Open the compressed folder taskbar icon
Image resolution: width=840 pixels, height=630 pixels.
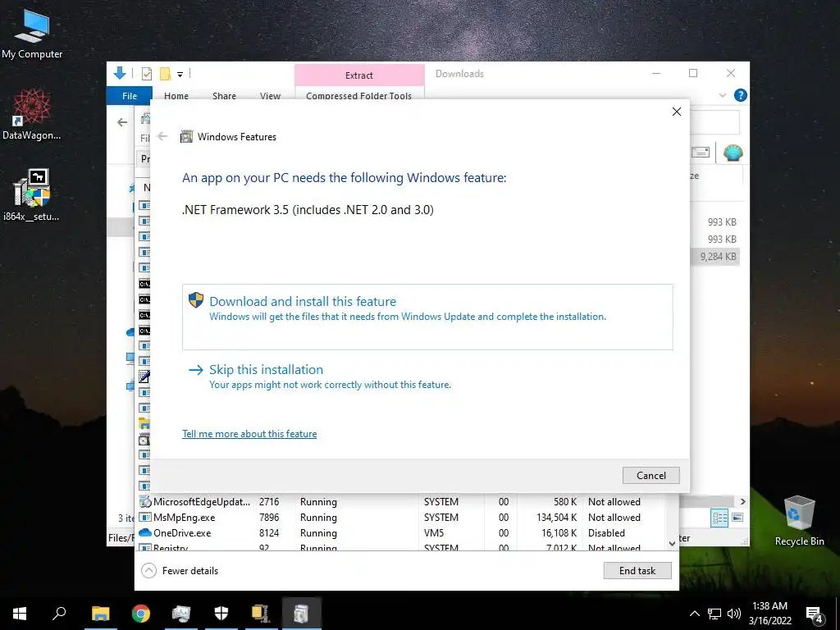click(261, 614)
